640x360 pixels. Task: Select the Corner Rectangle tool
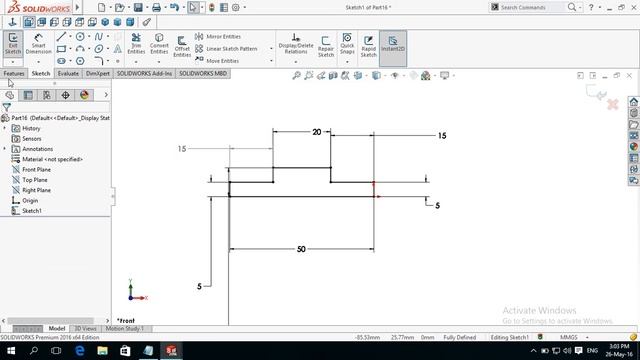61,49
